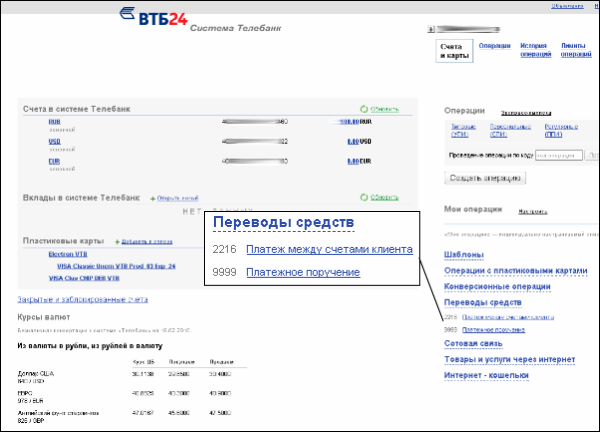
Task: Click the VTB24 logo
Action: click(154, 17)
